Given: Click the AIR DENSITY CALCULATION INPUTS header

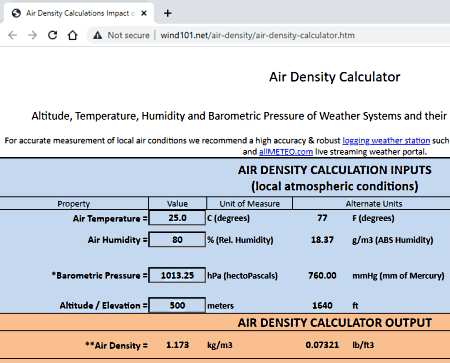Looking at the screenshot, I should click(335, 170).
